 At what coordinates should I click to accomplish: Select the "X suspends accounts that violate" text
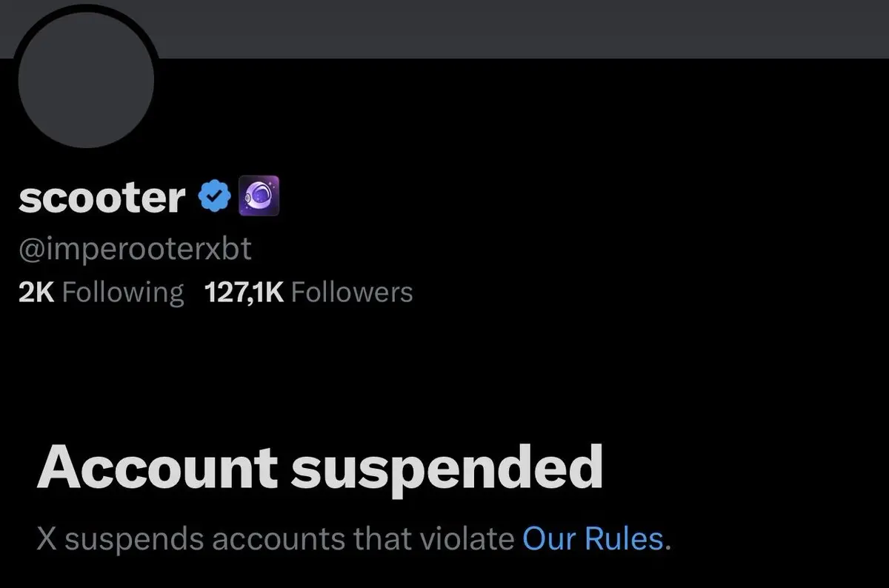point(276,539)
